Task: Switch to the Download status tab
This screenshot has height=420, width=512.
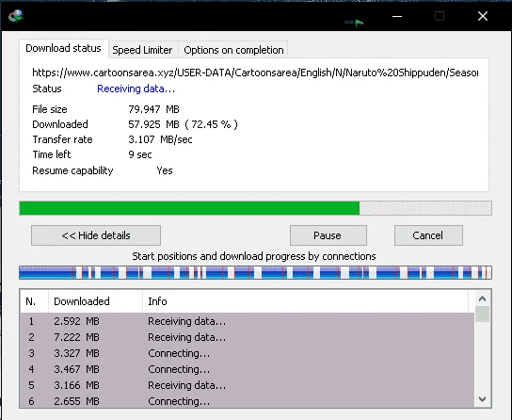Action: [x=63, y=48]
